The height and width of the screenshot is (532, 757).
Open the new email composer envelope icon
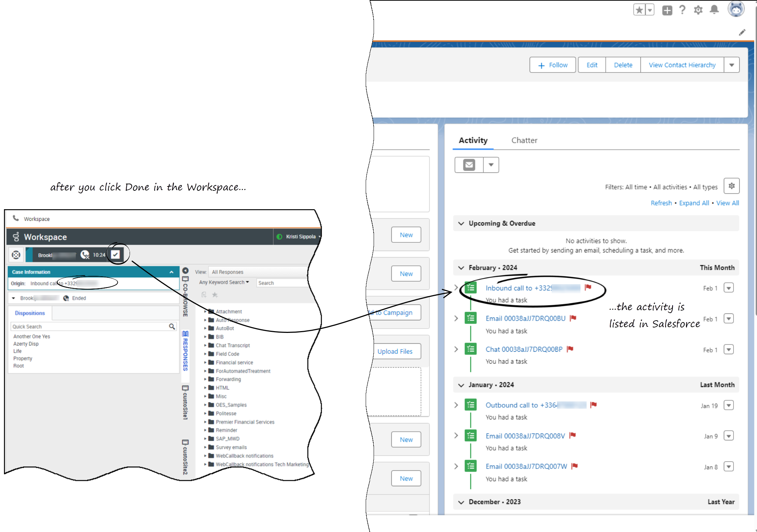[x=469, y=164]
